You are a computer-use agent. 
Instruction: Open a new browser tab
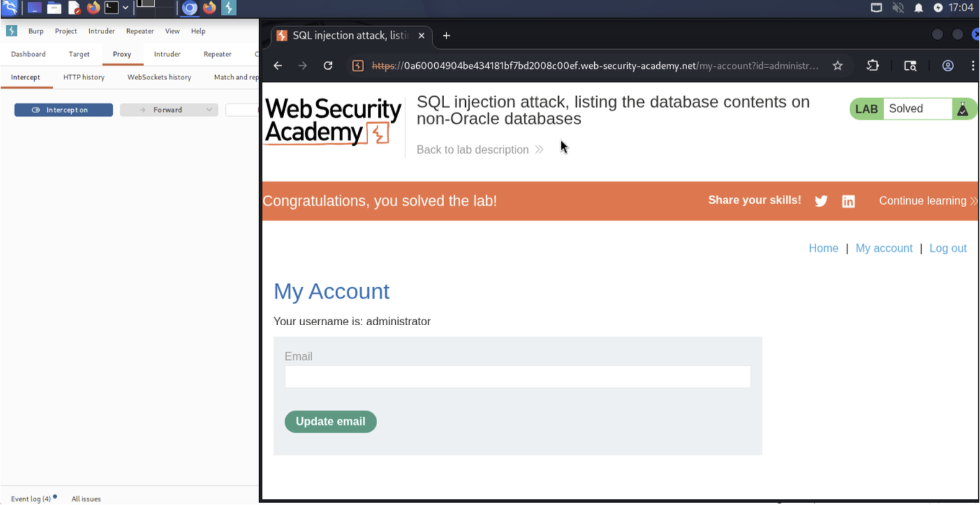(x=446, y=36)
